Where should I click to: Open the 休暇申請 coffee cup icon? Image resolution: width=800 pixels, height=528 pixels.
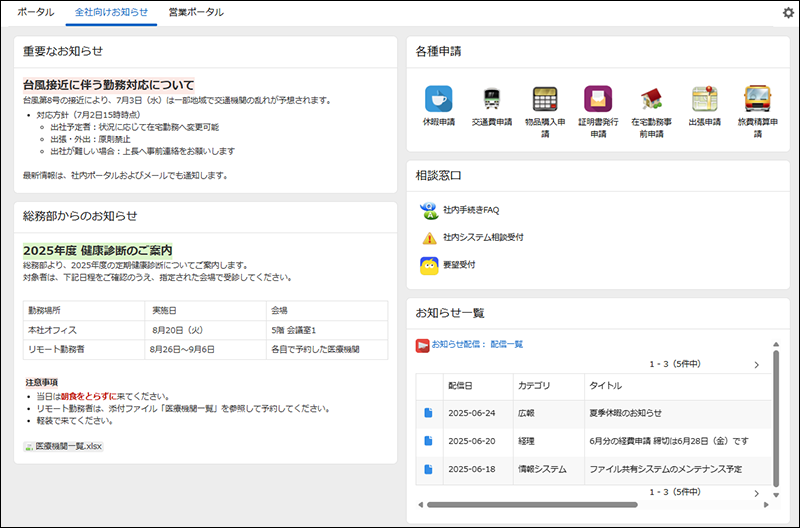pyautogui.click(x=438, y=98)
